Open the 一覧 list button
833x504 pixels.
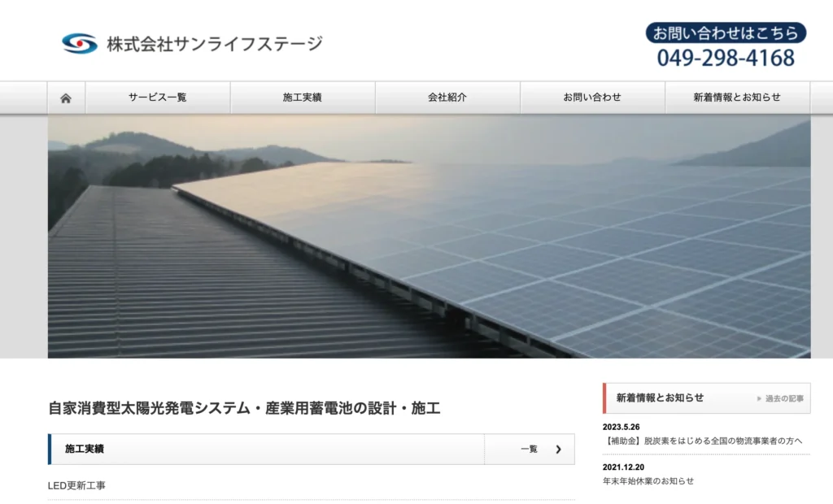[x=530, y=450]
